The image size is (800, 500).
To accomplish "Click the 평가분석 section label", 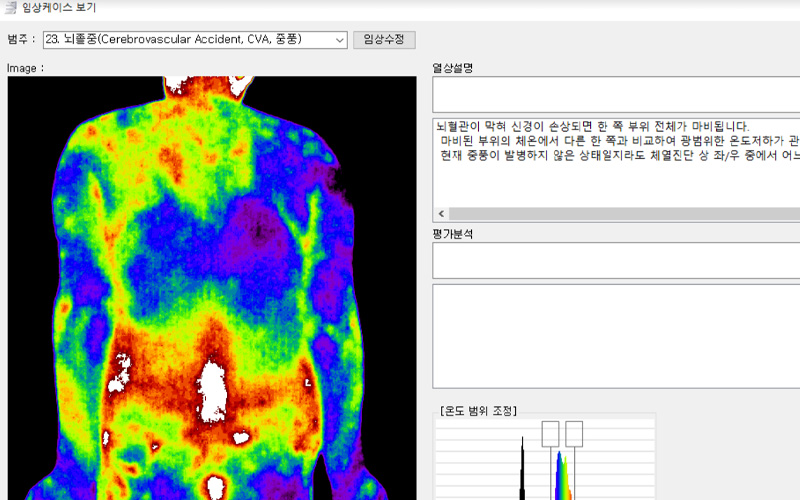I will 453,234.
